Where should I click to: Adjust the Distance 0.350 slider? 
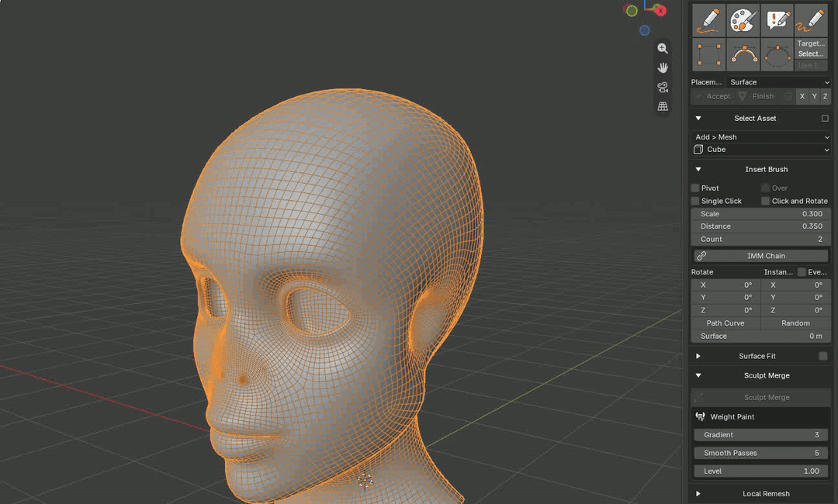[761, 226]
